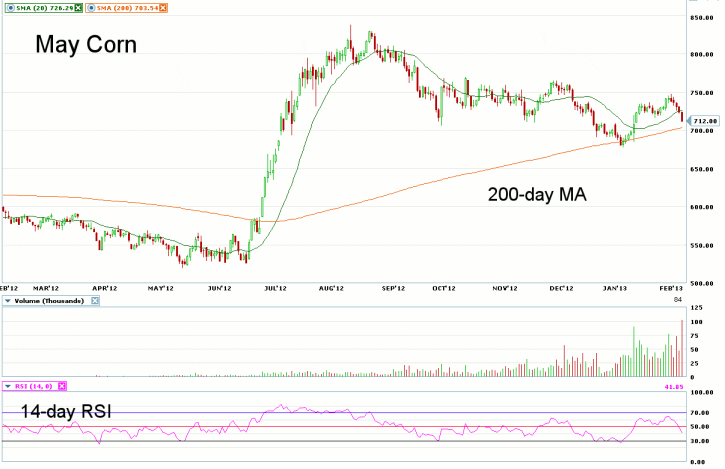
Task: Click the 850.00 price axis label
Action: click(x=705, y=17)
